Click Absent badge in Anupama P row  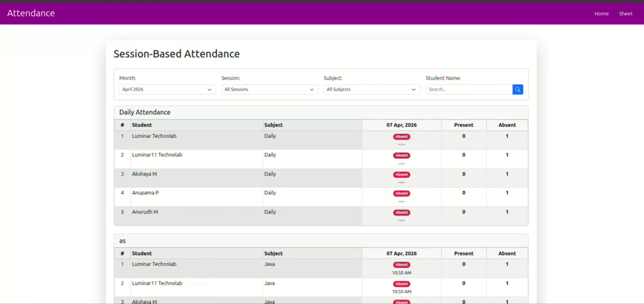(x=401, y=193)
